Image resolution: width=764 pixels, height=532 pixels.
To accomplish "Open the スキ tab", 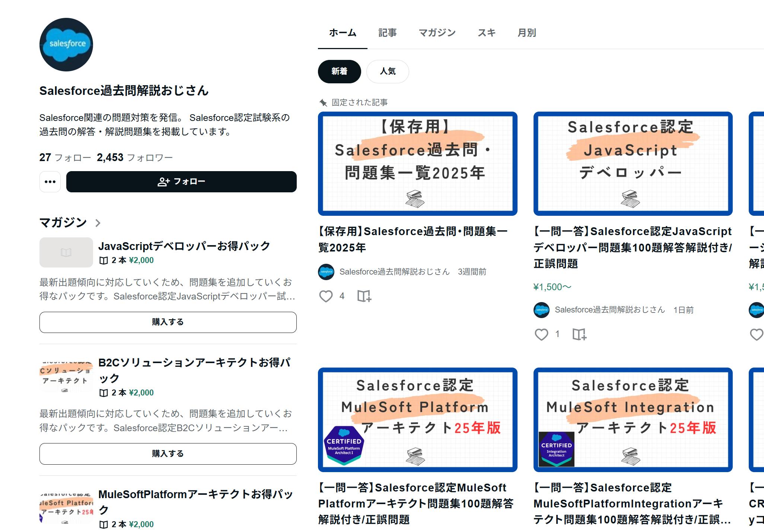I will (487, 33).
